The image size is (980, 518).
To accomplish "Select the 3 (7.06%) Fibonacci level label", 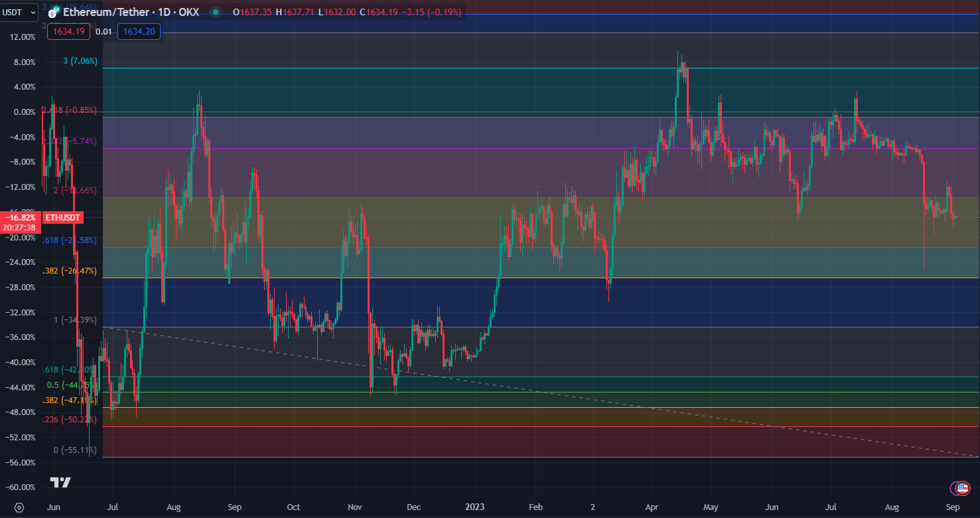I will [80, 61].
